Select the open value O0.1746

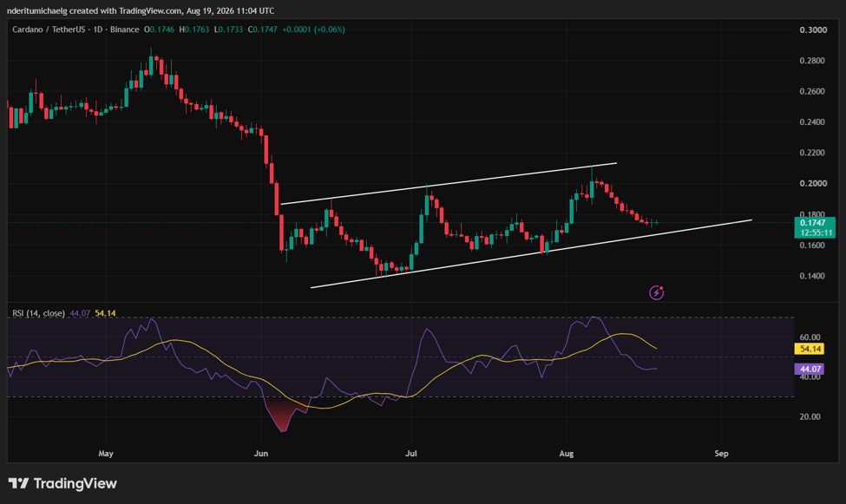[159, 29]
